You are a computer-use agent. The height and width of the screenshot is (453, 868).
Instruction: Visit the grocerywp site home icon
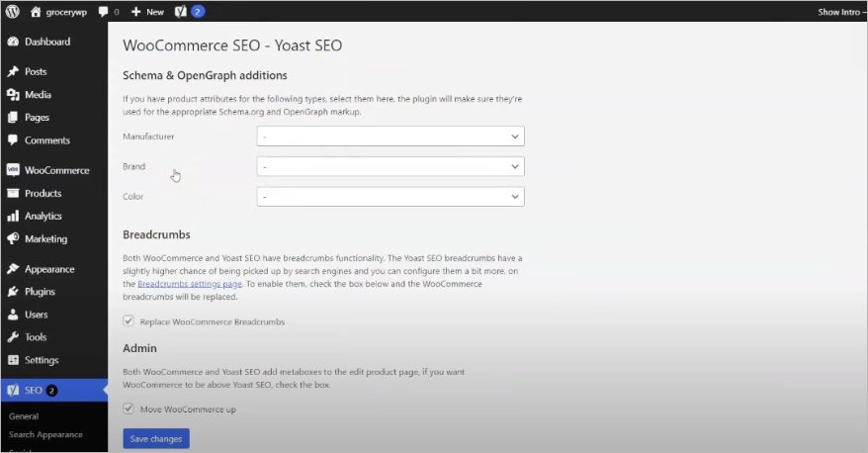(x=36, y=12)
